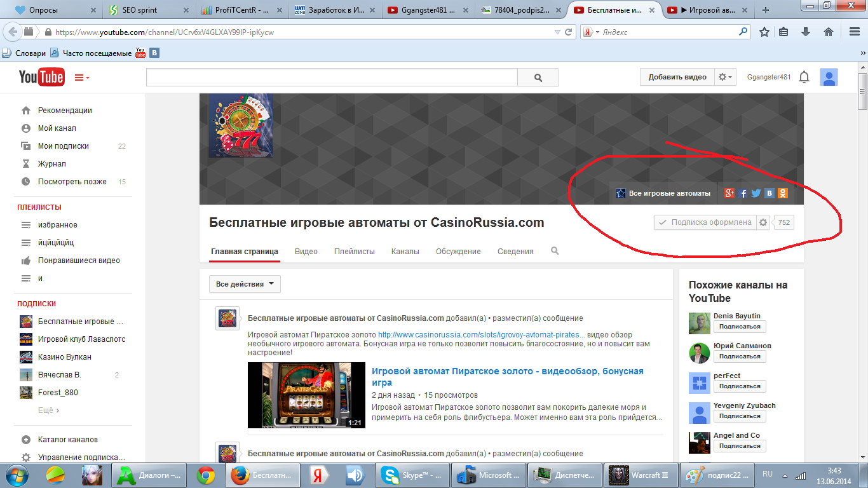This screenshot has width=868, height=488.
Task: Reload the page with refresh icon
Action: [569, 32]
